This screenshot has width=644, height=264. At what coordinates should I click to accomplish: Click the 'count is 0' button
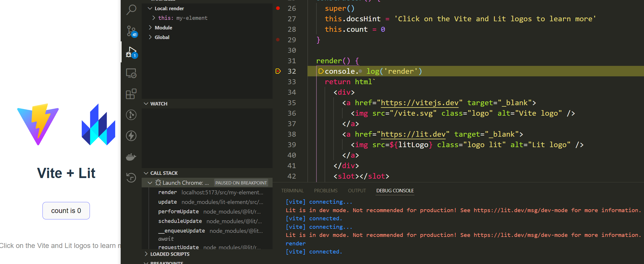click(x=66, y=211)
